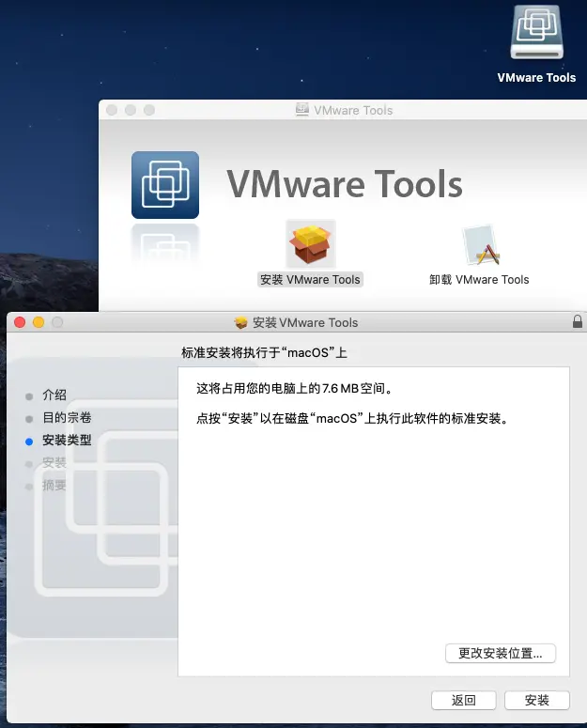The height and width of the screenshot is (728, 587).
Task: Click the 7.6 MB disk space text
Action: (x=295, y=388)
